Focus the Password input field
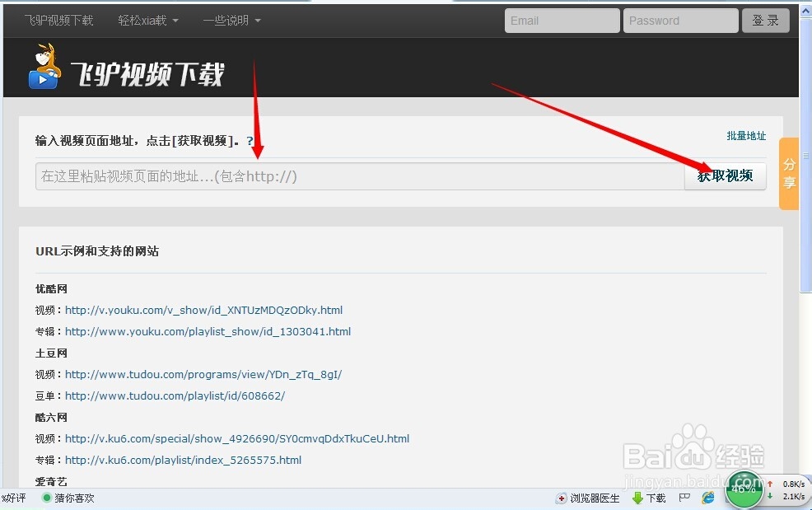 point(680,21)
